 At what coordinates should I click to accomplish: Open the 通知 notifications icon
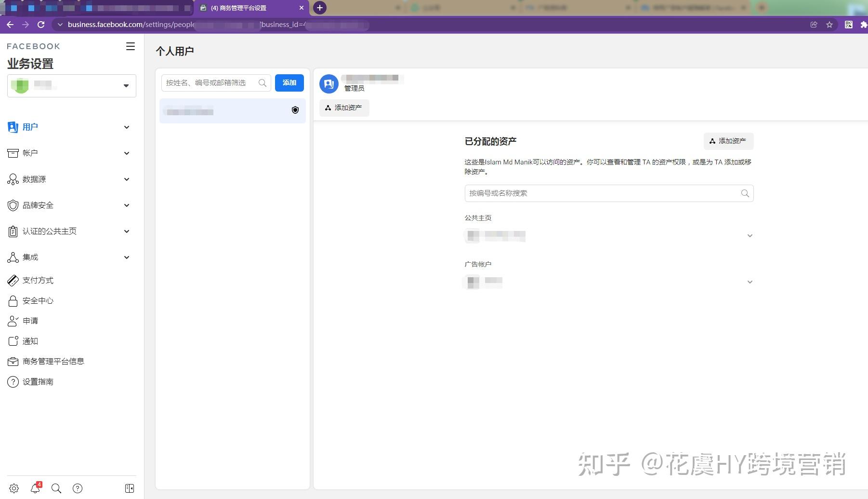click(x=13, y=341)
